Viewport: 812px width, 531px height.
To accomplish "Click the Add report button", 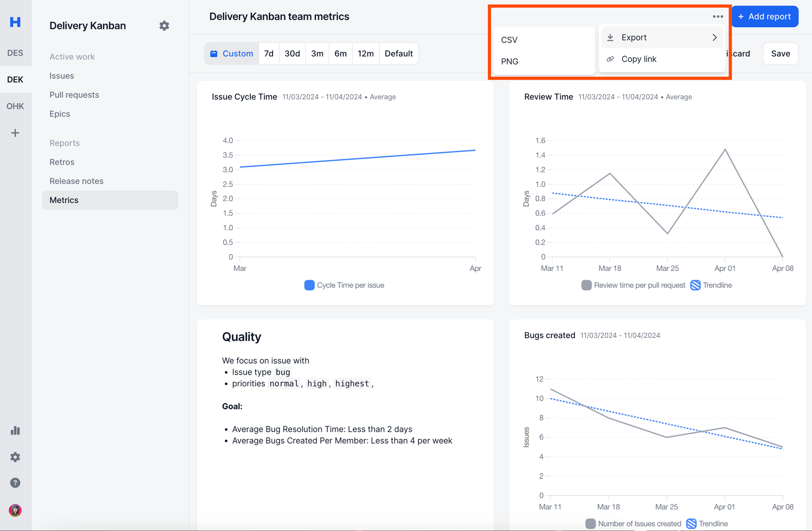I will 764,17.
